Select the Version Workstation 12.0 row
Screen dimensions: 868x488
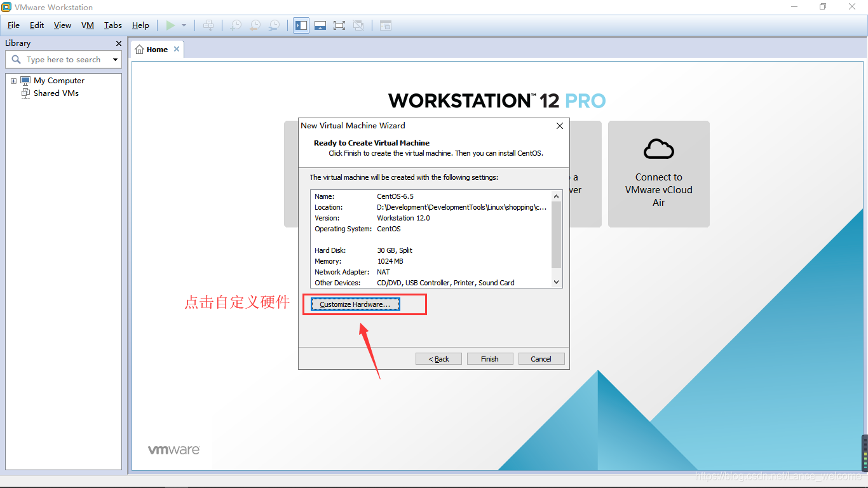[x=431, y=218]
